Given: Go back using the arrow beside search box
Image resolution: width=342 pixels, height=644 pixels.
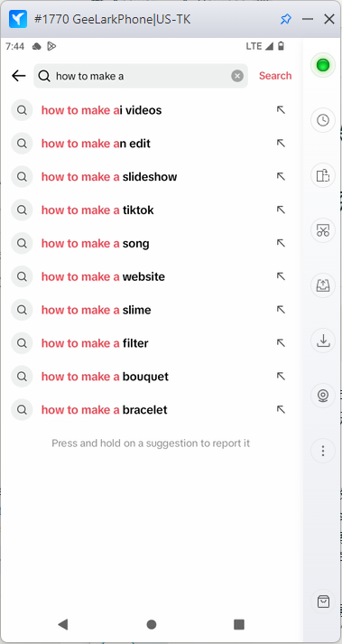Looking at the screenshot, I should click(x=18, y=76).
